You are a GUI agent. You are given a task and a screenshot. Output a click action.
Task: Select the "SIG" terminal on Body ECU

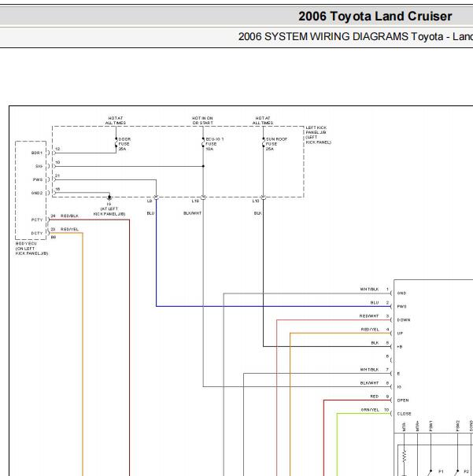[x=39, y=166]
